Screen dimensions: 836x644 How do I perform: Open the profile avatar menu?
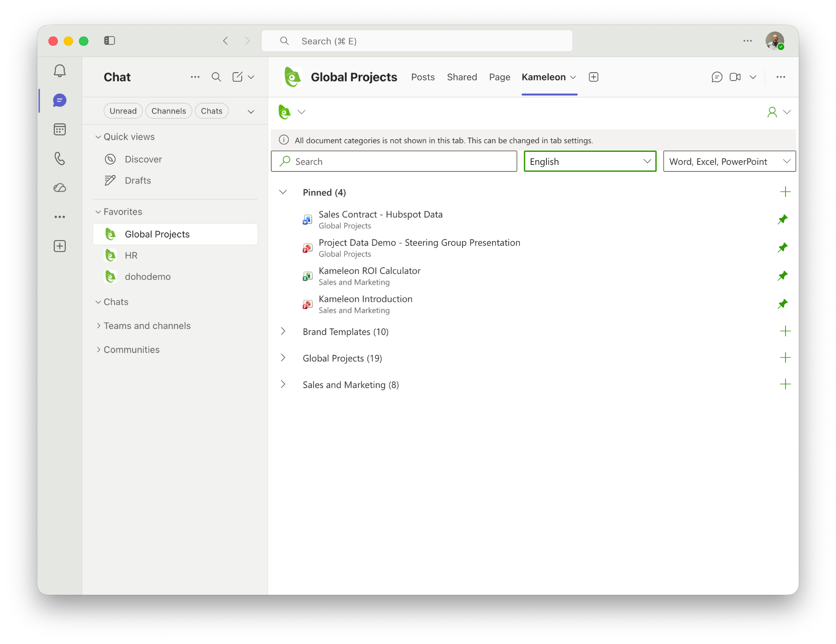(x=775, y=40)
